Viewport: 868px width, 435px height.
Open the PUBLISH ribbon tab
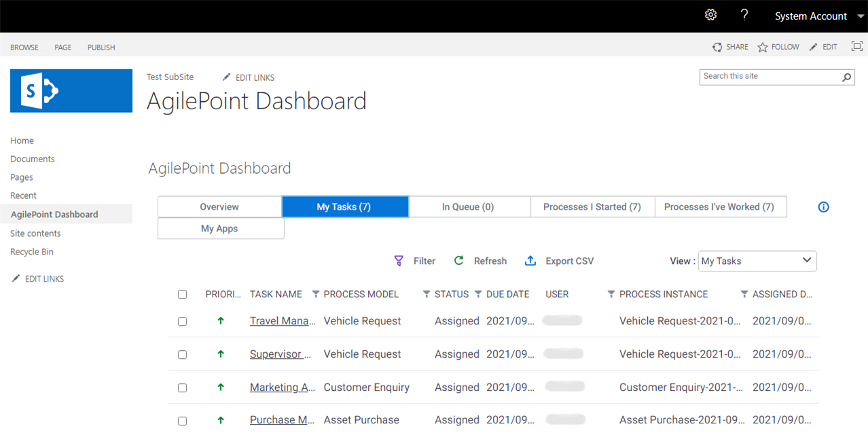tap(101, 48)
